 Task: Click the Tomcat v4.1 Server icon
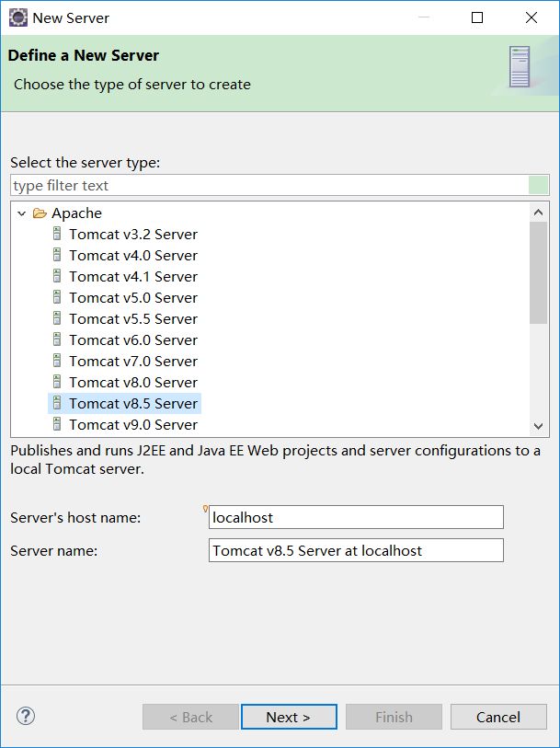click(57, 276)
